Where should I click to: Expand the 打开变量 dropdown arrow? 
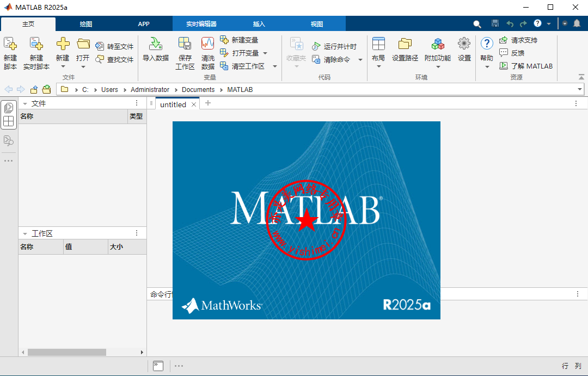(265, 53)
